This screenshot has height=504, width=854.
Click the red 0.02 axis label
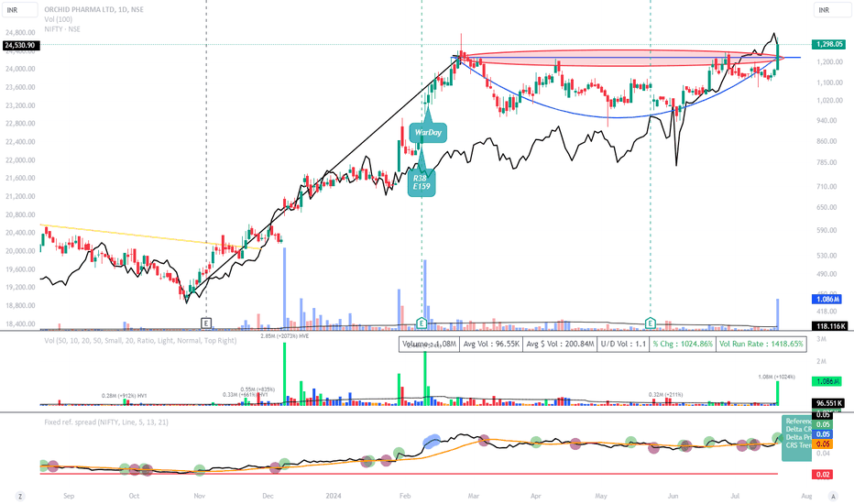pyautogui.click(x=823, y=475)
